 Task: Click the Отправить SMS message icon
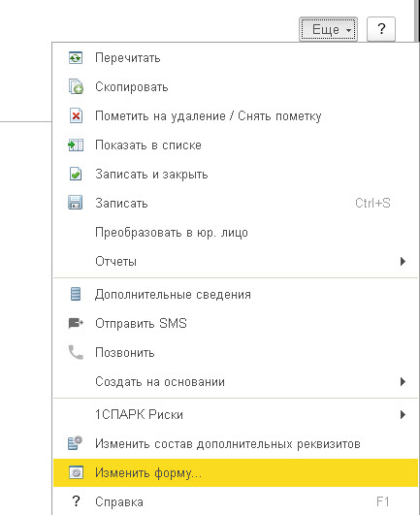pyautogui.click(x=76, y=323)
